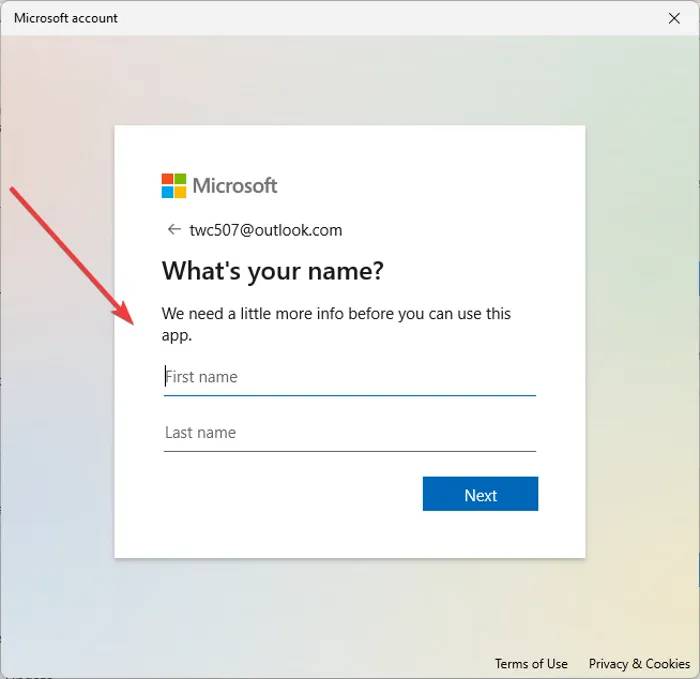Click the back arrow beside the email
700x679 pixels.
pyautogui.click(x=174, y=229)
